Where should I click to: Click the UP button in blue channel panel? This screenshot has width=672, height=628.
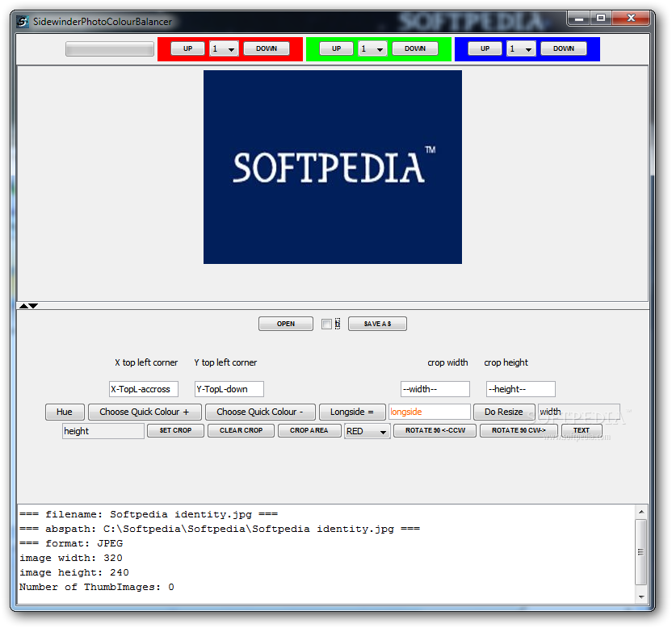tap(485, 48)
